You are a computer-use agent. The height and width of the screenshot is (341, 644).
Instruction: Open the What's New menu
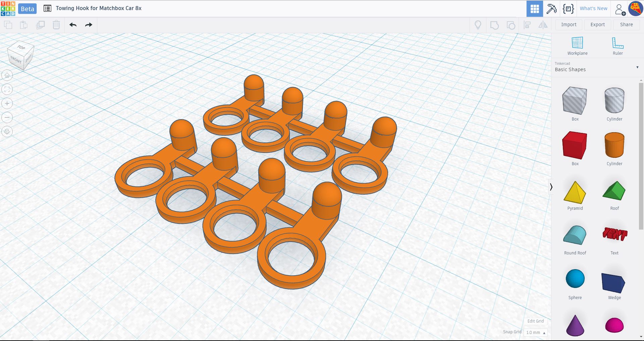[x=593, y=8]
